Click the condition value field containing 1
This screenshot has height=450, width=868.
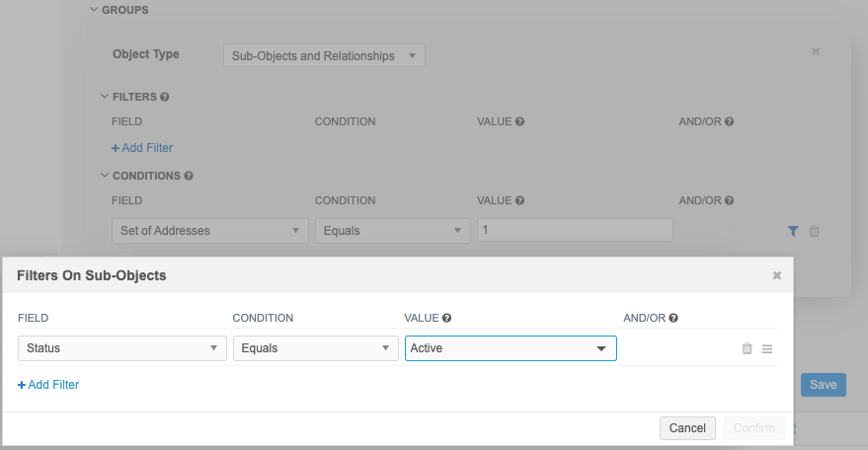click(x=575, y=230)
